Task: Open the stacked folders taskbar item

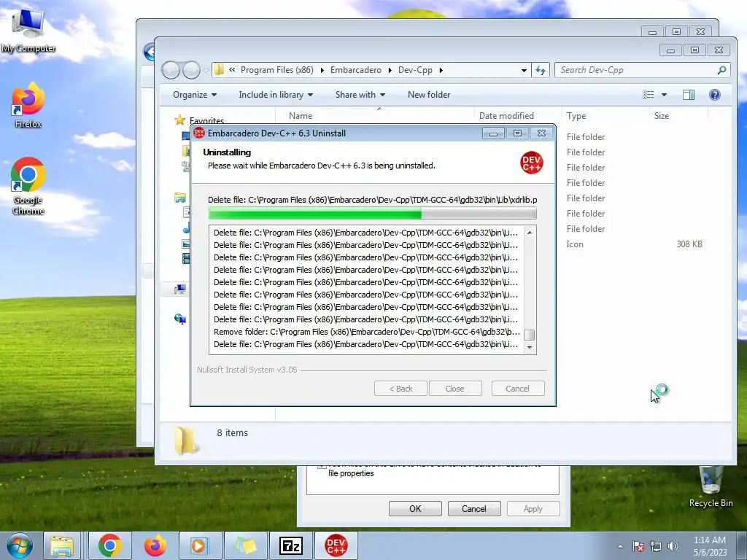Action: 245,545
